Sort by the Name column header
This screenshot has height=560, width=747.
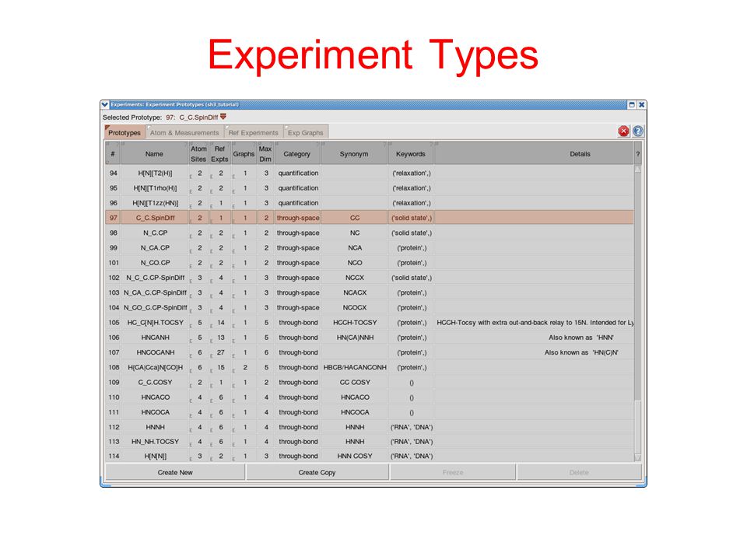[x=154, y=154]
